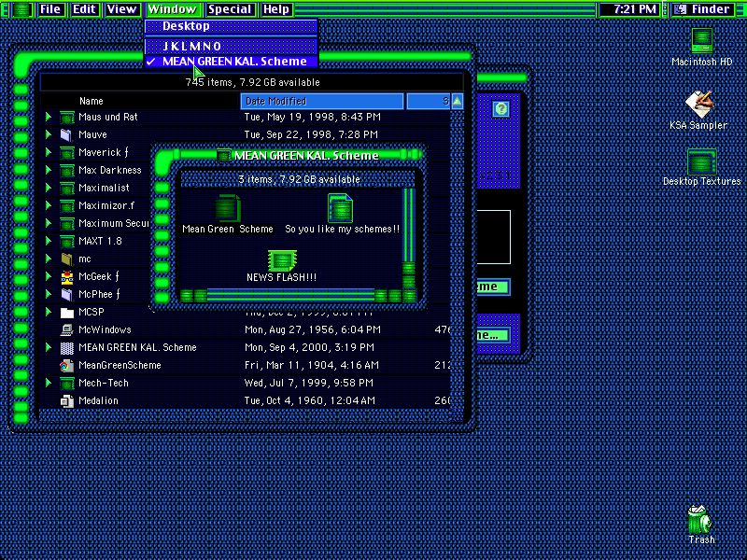
Task: Click the Apple menu icon in the menu bar
Action: (21, 9)
